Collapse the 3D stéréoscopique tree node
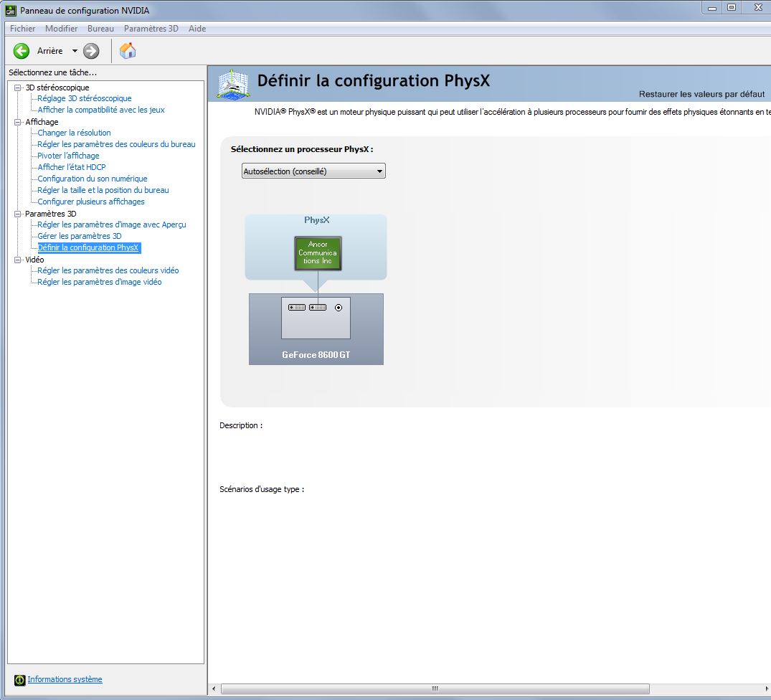Screen dimensions: 771x700 [x=18, y=87]
